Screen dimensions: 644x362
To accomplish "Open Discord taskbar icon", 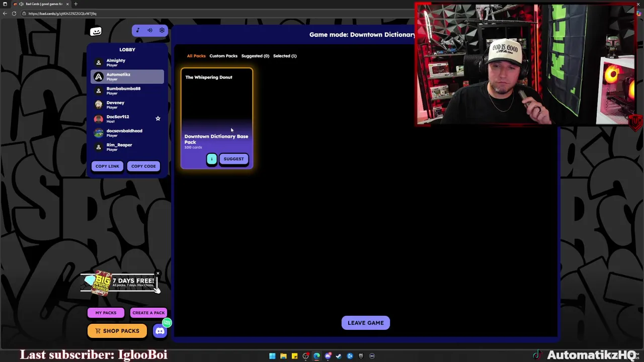I will point(328,356).
